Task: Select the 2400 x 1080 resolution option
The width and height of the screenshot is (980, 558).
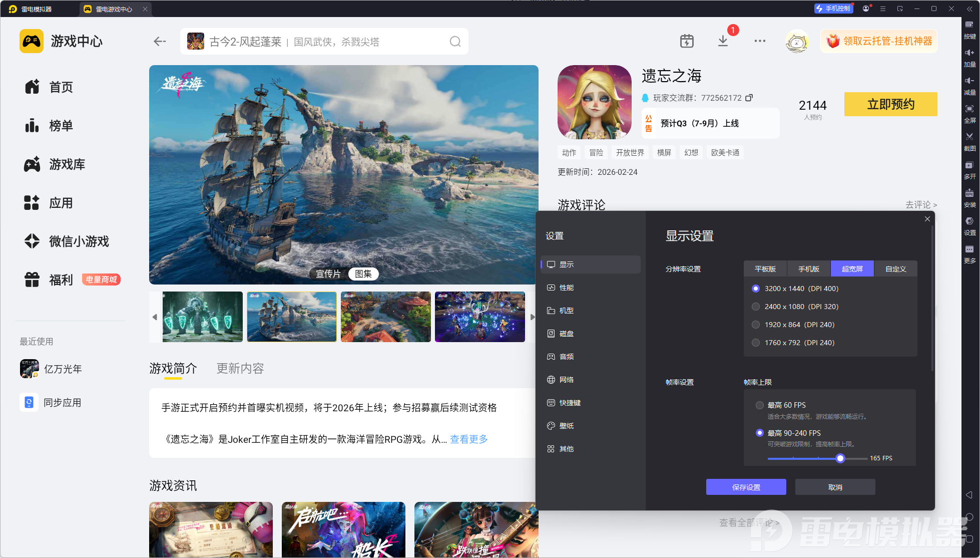Action: tap(756, 307)
